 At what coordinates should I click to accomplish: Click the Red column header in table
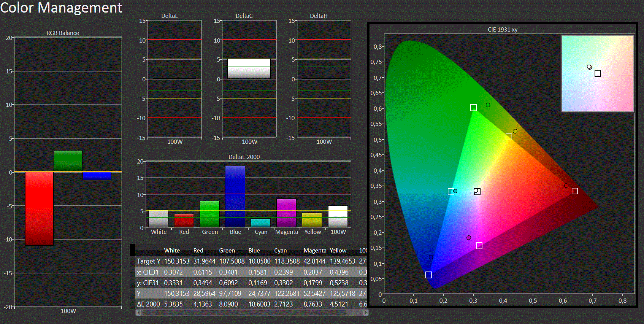[198, 251]
